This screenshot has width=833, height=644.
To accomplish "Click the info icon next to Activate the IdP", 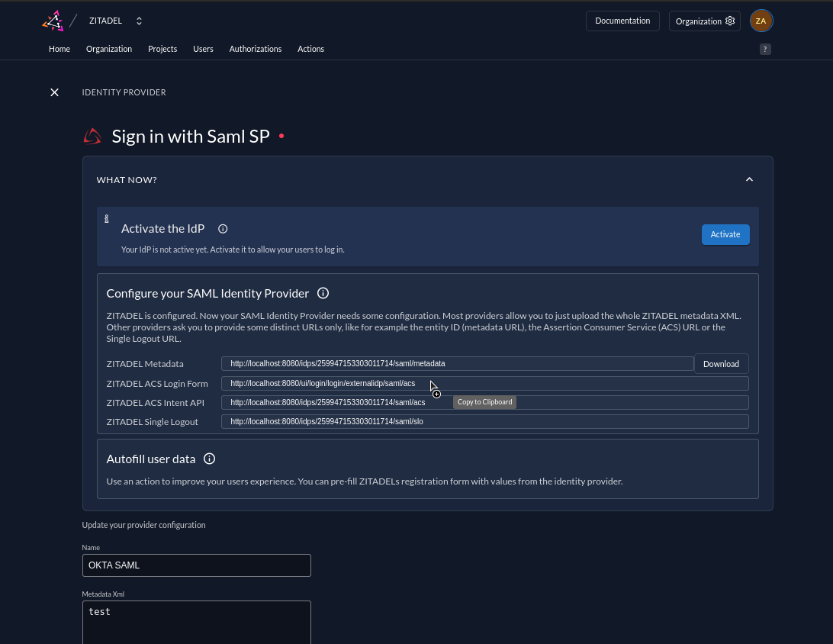I will 222,228.
